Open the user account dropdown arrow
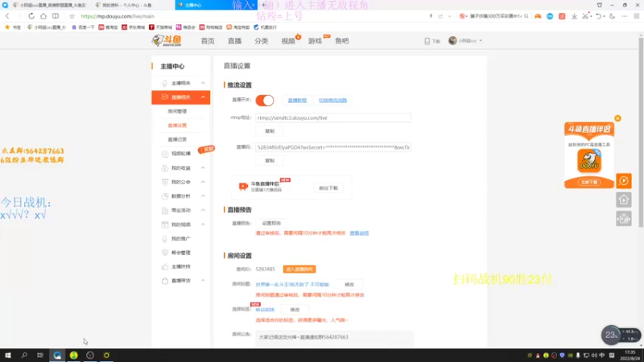This screenshot has width=644, height=362. point(481,41)
